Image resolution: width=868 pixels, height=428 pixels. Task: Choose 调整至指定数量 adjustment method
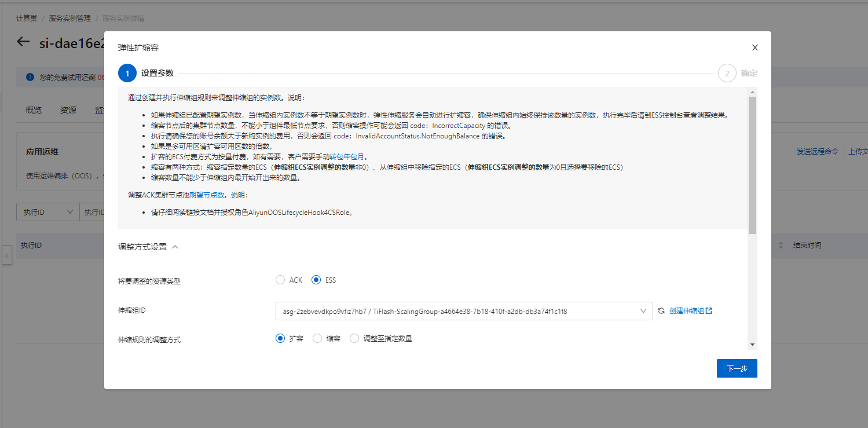[354, 338]
